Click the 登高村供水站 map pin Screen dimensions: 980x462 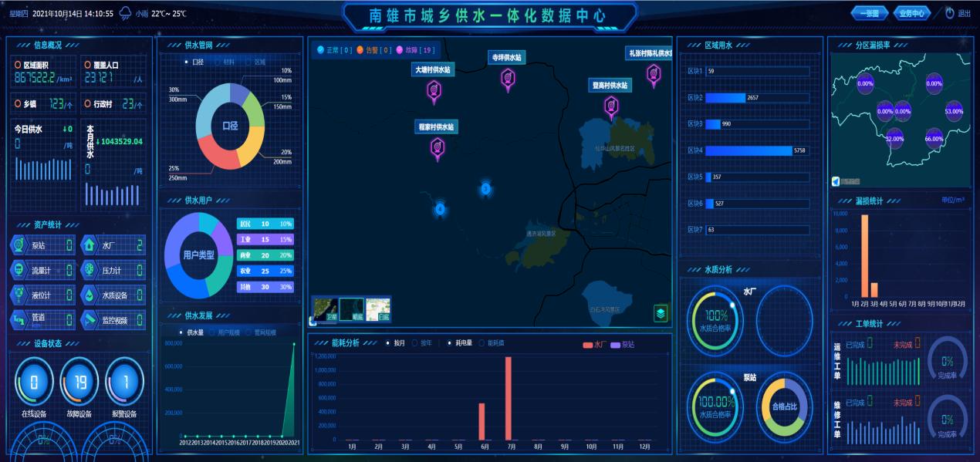(611, 106)
